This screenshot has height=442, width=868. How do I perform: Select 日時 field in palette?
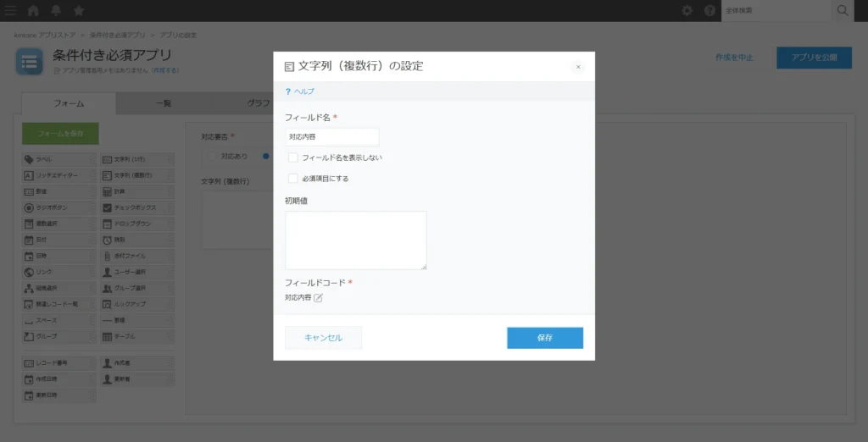coord(59,256)
